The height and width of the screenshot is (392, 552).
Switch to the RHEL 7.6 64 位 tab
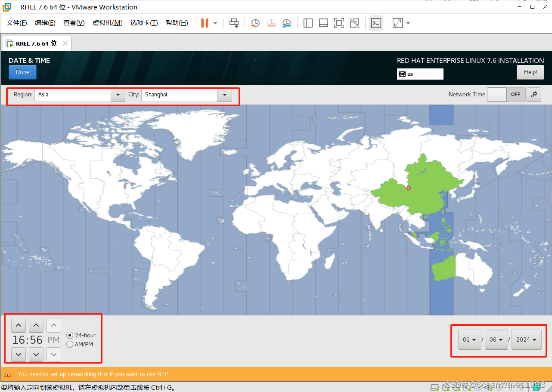pyautogui.click(x=36, y=43)
